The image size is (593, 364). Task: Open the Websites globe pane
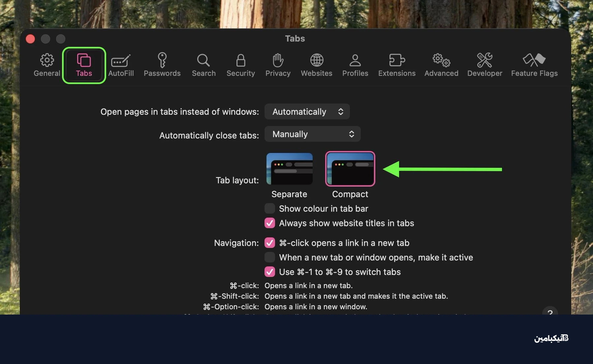[316, 65]
